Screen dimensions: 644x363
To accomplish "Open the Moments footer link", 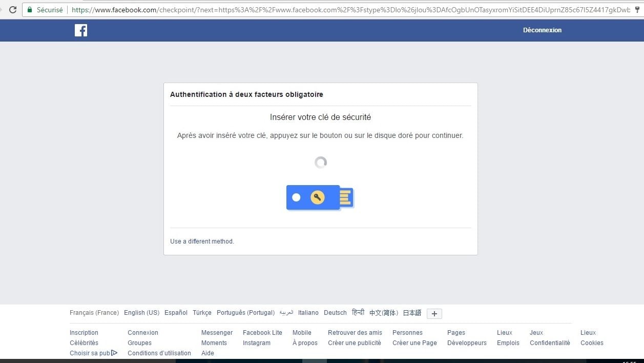I will [214, 343].
